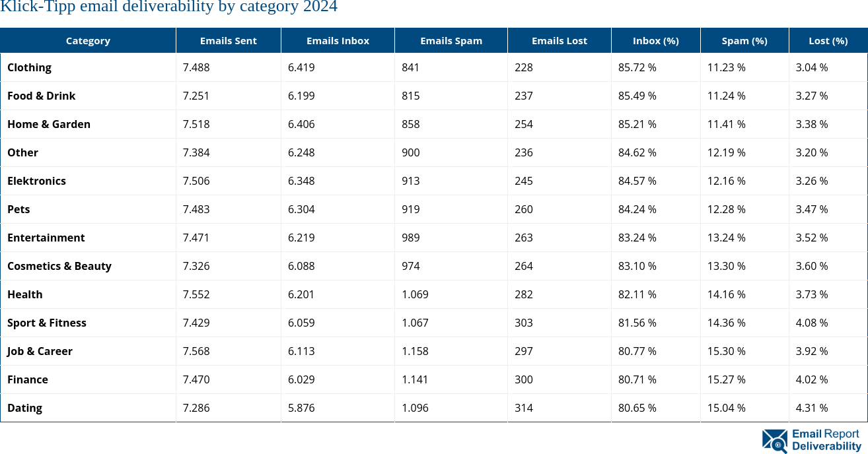Sort by the Emails Lost column header
The width and height of the screenshot is (868, 454).
(560, 40)
